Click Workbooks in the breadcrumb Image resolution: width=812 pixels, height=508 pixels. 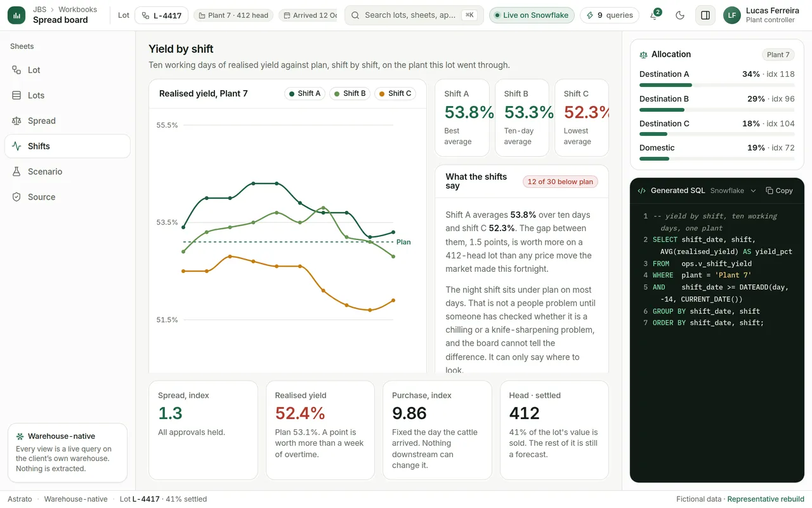pos(78,10)
